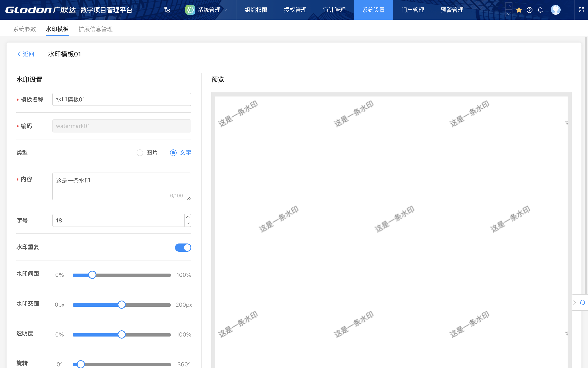Open the organization tree icon in header
This screenshot has height=368, width=588.
[x=167, y=10]
